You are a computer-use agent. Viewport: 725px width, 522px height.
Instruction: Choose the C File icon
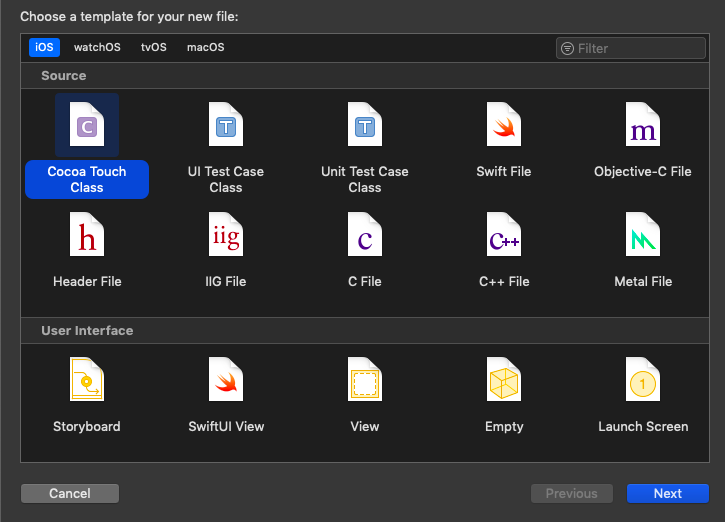[x=365, y=234]
